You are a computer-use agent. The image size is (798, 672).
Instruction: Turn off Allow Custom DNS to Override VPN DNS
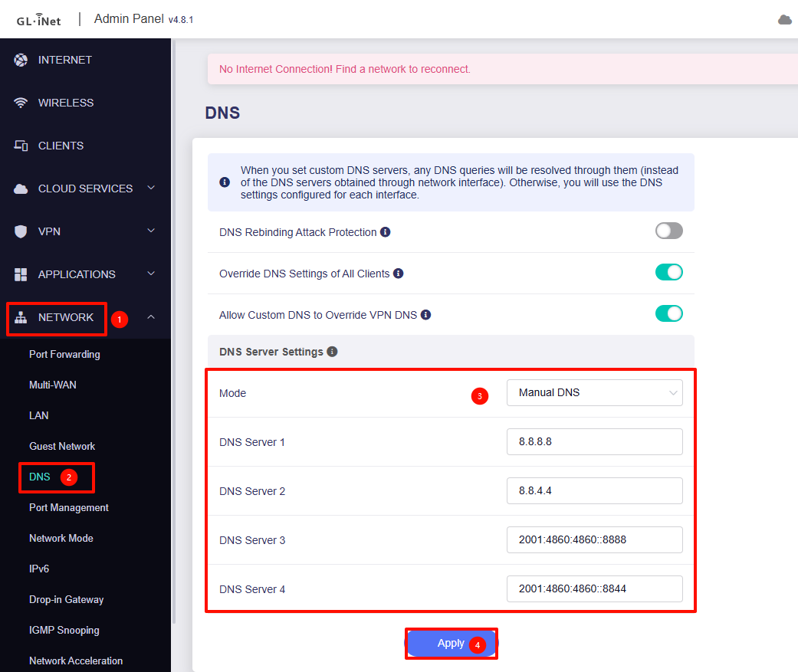click(668, 313)
